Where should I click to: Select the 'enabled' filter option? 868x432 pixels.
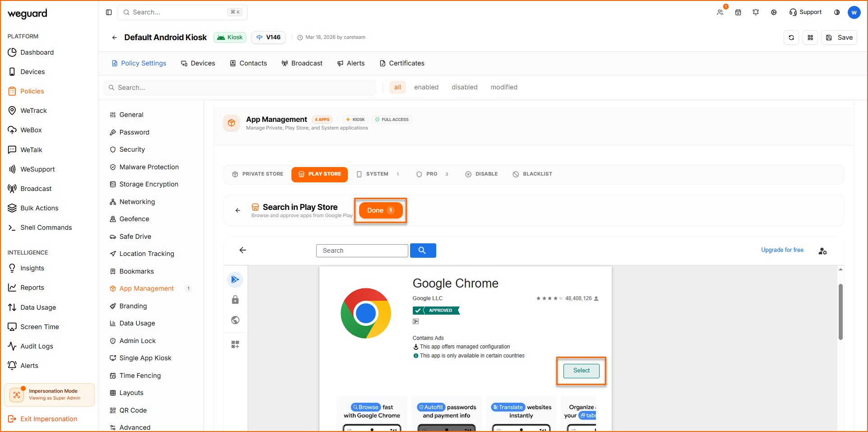(426, 87)
